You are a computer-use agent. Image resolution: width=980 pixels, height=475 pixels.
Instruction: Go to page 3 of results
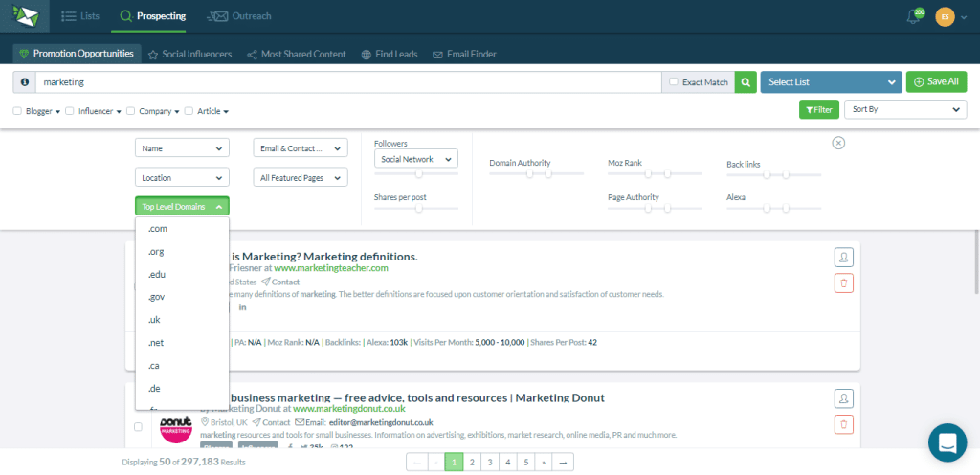point(490,462)
